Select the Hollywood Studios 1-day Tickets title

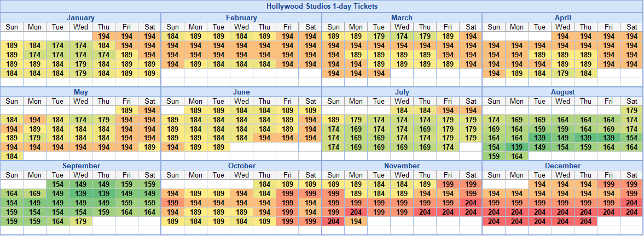322,6
